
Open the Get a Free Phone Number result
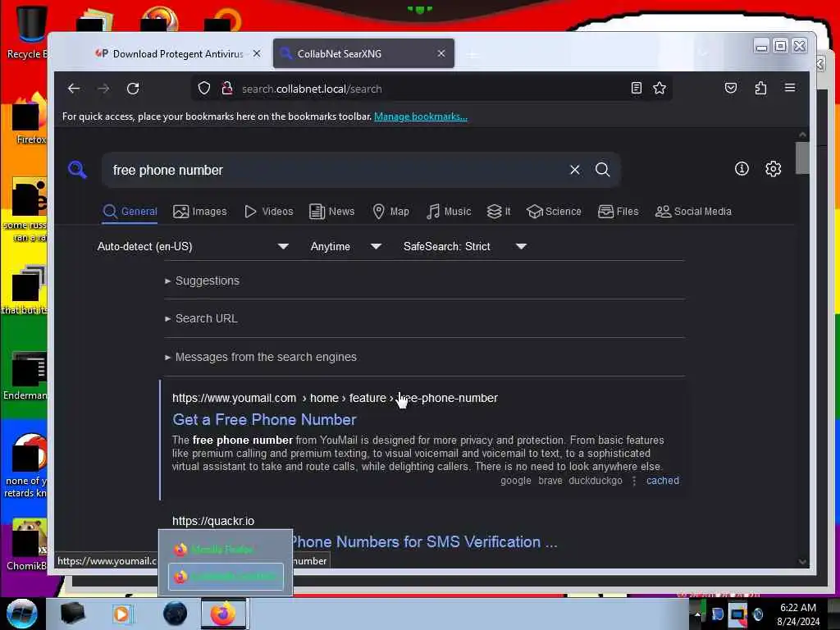coord(264,419)
